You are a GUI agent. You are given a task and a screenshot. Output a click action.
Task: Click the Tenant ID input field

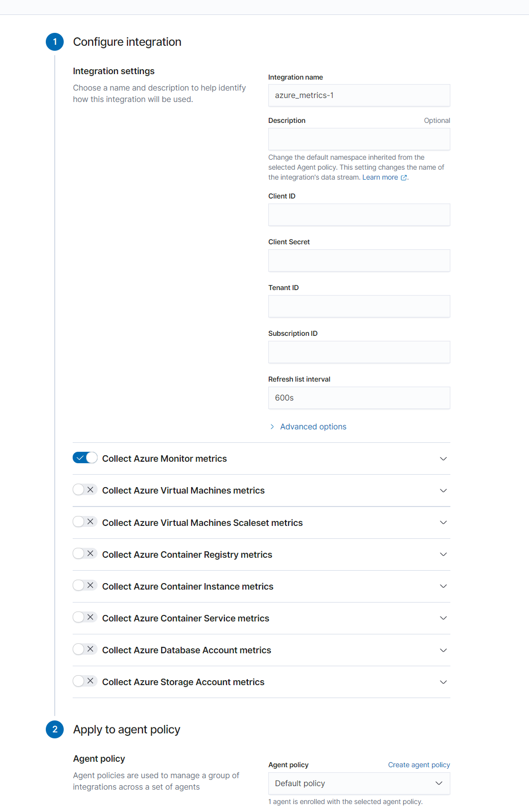(359, 306)
